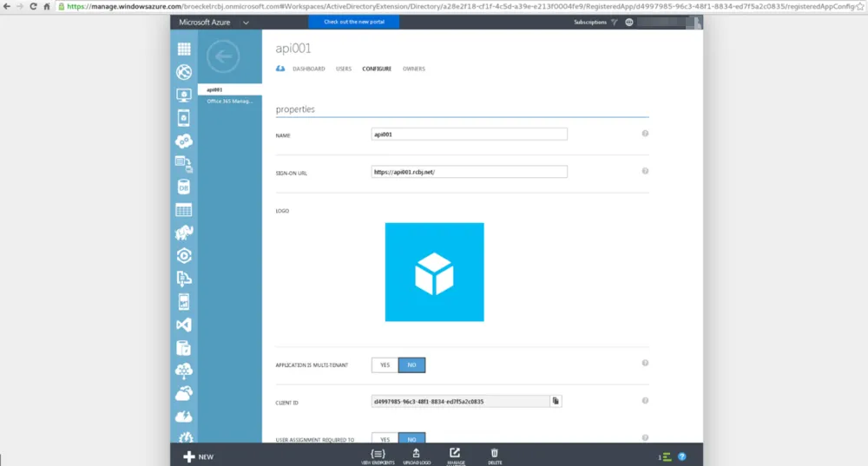The width and height of the screenshot is (868, 466).
Task: Show help for the Client ID field
Action: coord(645,401)
